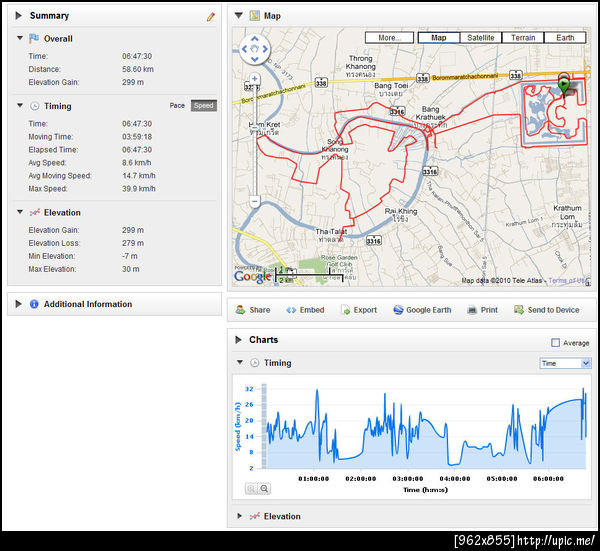This screenshot has width=600, height=551.
Task: Click the Embed code icon
Action: [x=291, y=310]
